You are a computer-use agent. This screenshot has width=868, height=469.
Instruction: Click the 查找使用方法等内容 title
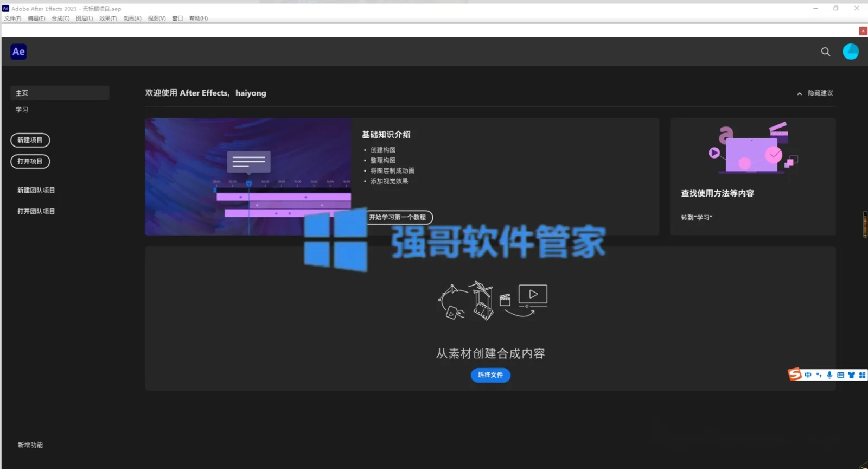[717, 193]
